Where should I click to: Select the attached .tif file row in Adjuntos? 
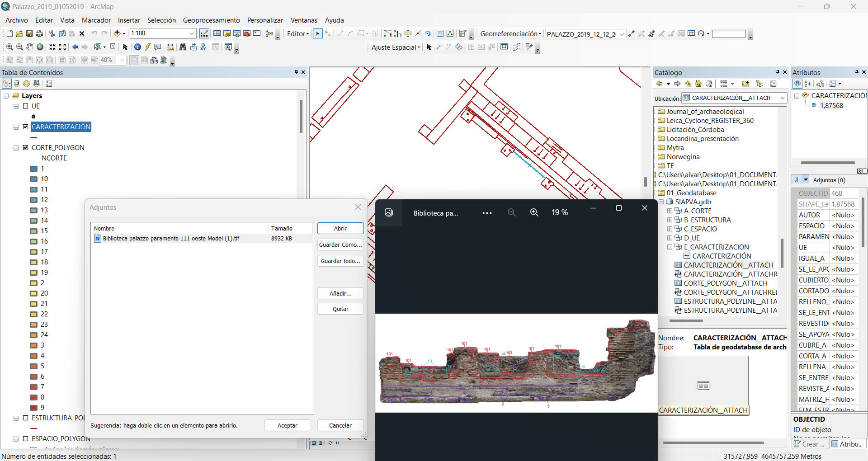click(x=202, y=239)
